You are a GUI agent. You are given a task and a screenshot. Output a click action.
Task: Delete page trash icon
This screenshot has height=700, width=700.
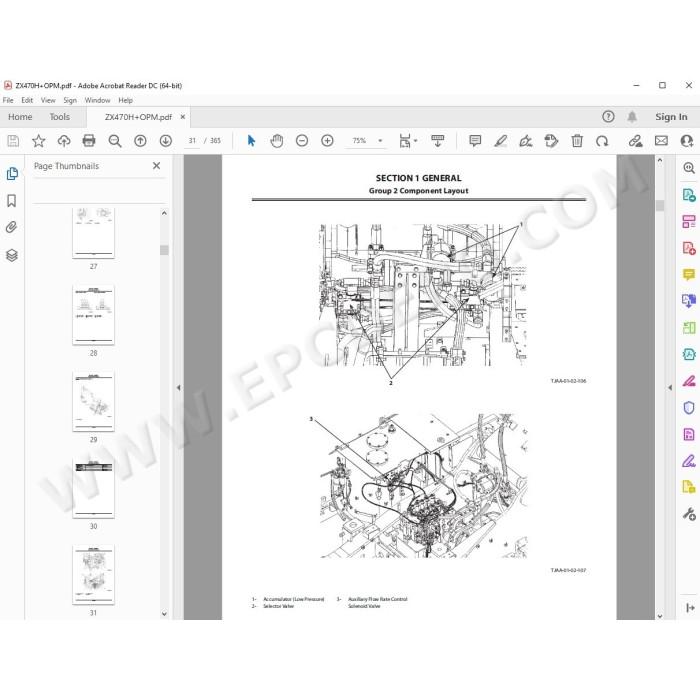coord(577,141)
